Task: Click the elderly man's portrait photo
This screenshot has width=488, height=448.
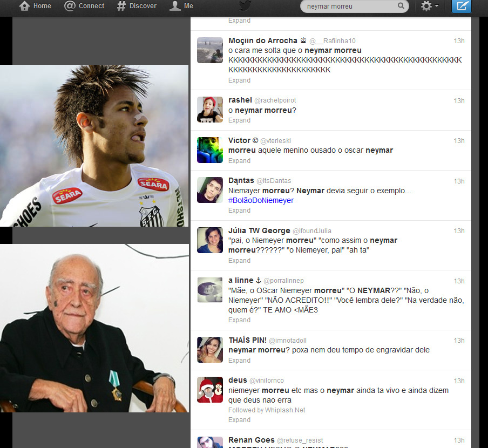Action: 94,328
